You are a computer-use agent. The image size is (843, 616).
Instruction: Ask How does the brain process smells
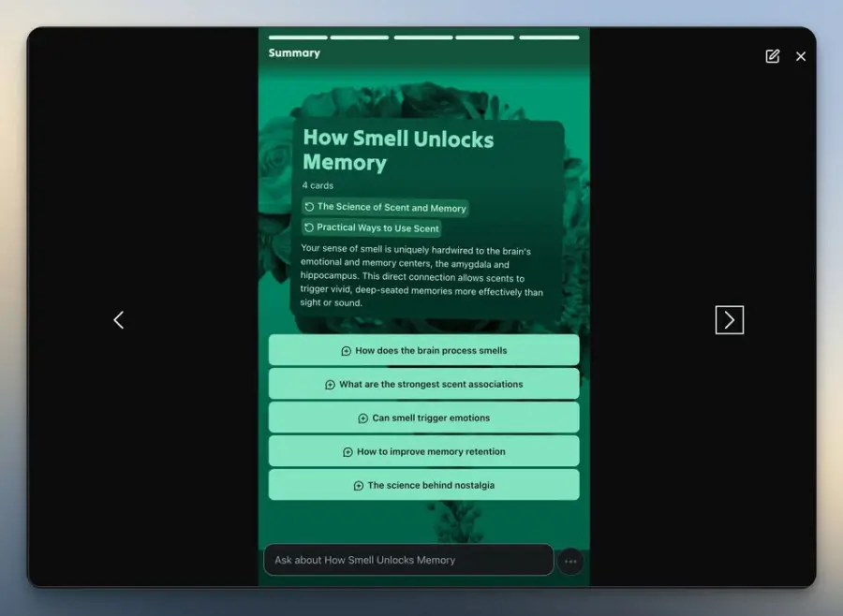[x=423, y=350]
